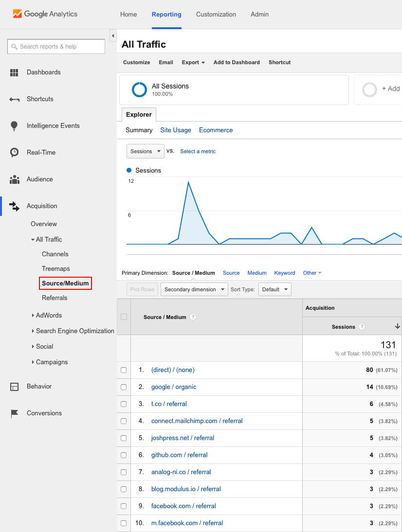Image resolution: width=402 pixels, height=532 pixels.
Task: Click the magnifier icon in search box
Action: click(x=14, y=47)
